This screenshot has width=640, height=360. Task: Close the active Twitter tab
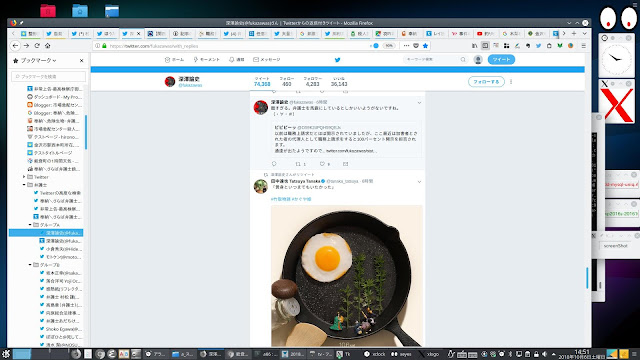[x=138, y=33]
